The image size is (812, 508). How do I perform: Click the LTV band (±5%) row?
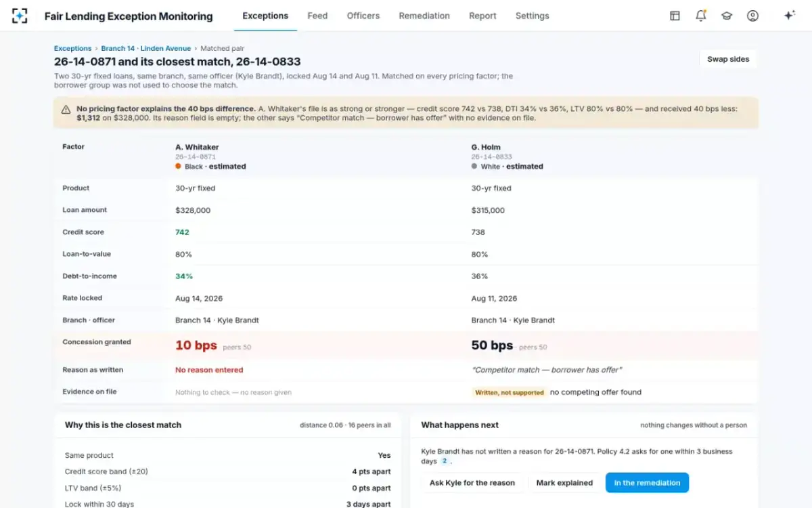click(x=228, y=488)
